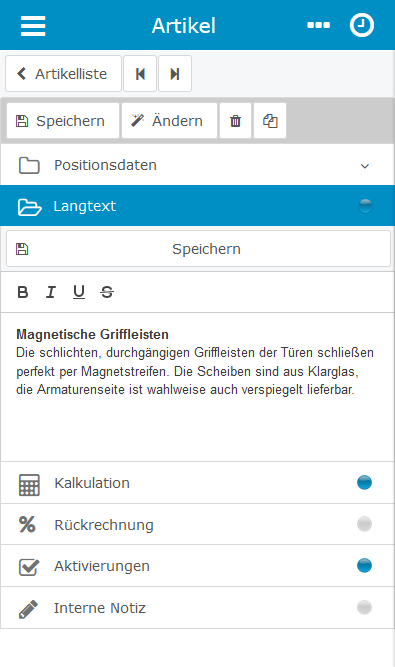Jump to the first article
The image size is (395, 667).
pos(140,74)
